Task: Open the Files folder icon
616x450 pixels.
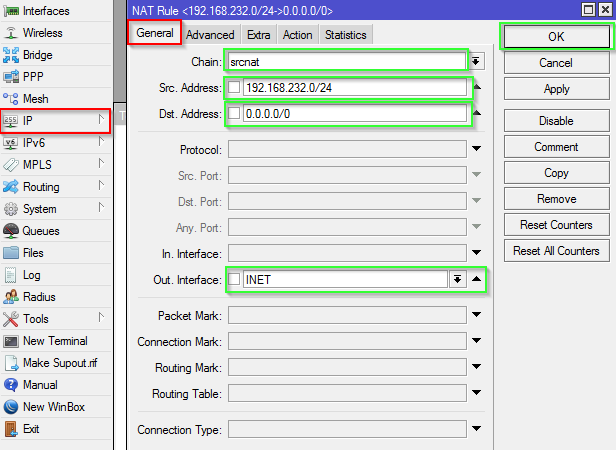Action: (x=11, y=253)
